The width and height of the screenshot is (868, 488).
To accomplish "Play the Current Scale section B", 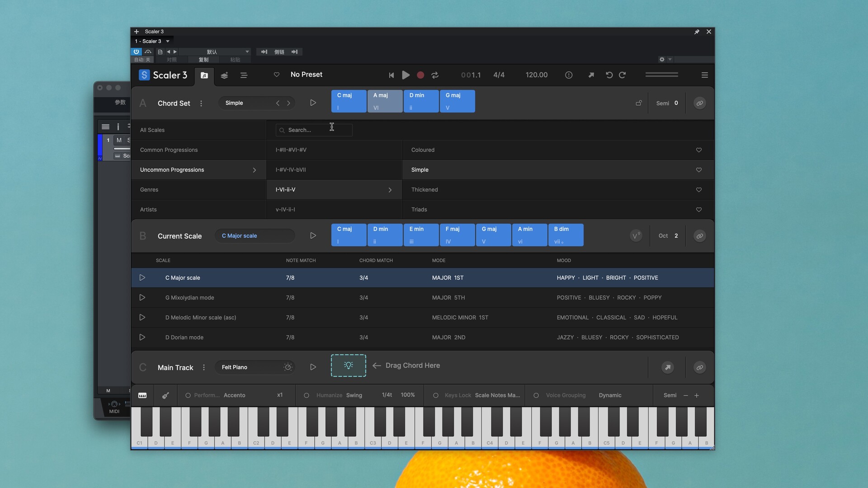I will tap(313, 236).
